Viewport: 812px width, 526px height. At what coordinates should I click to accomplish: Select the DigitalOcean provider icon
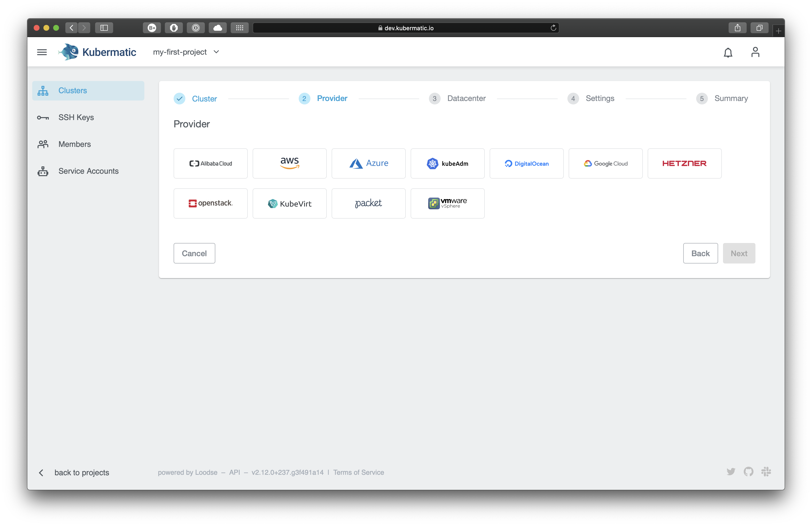tap(526, 163)
